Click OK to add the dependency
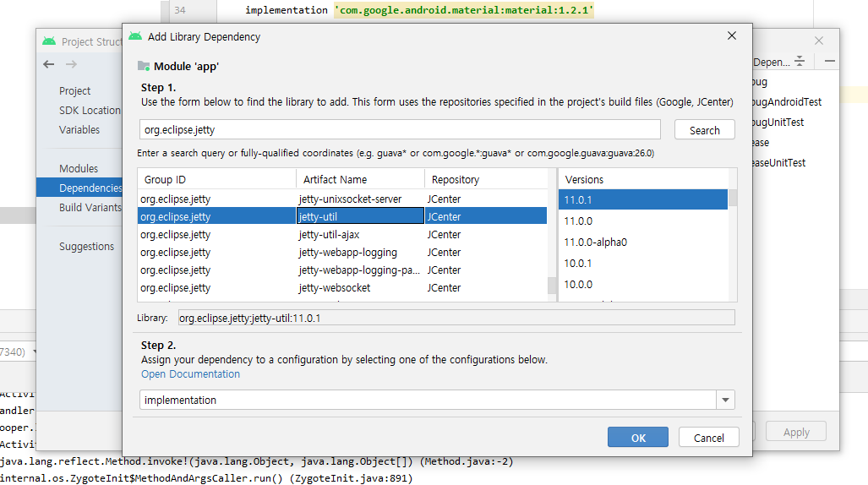This screenshot has height=485, width=868. (638, 438)
